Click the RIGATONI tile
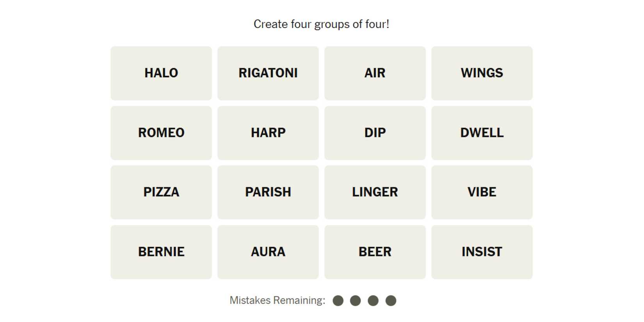The image size is (644, 322). (x=268, y=73)
